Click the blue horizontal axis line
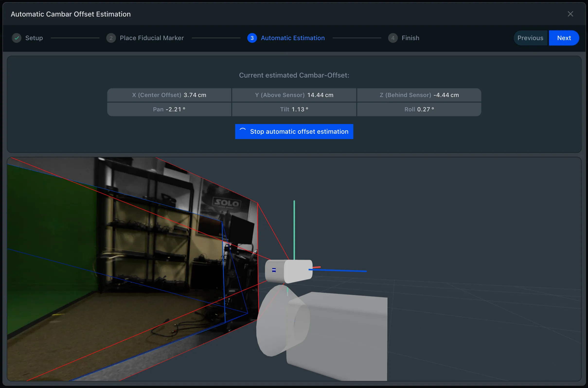The image size is (588, 388). pyautogui.click(x=338, y=271)
